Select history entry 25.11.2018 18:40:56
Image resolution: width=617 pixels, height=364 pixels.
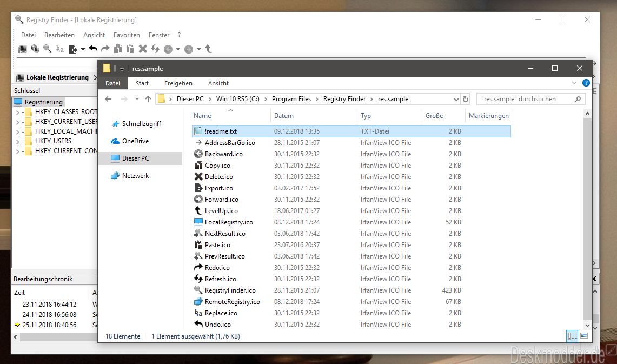point(50,325)
